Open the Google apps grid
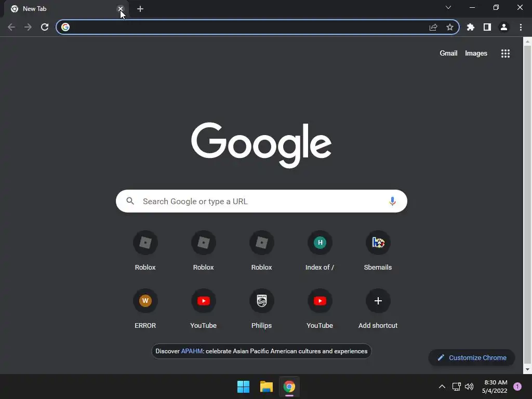The height and width of the screenshot is (399, 532). 506,54
